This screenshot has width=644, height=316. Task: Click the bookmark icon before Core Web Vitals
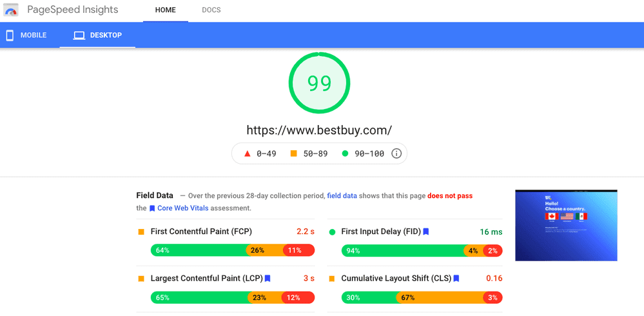(152, 208)
